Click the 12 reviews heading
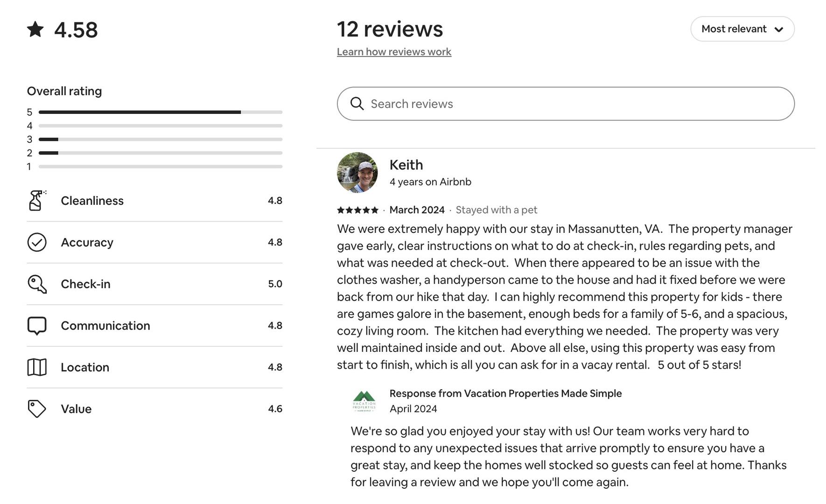The image size is (826, 504). click(390, 29)
